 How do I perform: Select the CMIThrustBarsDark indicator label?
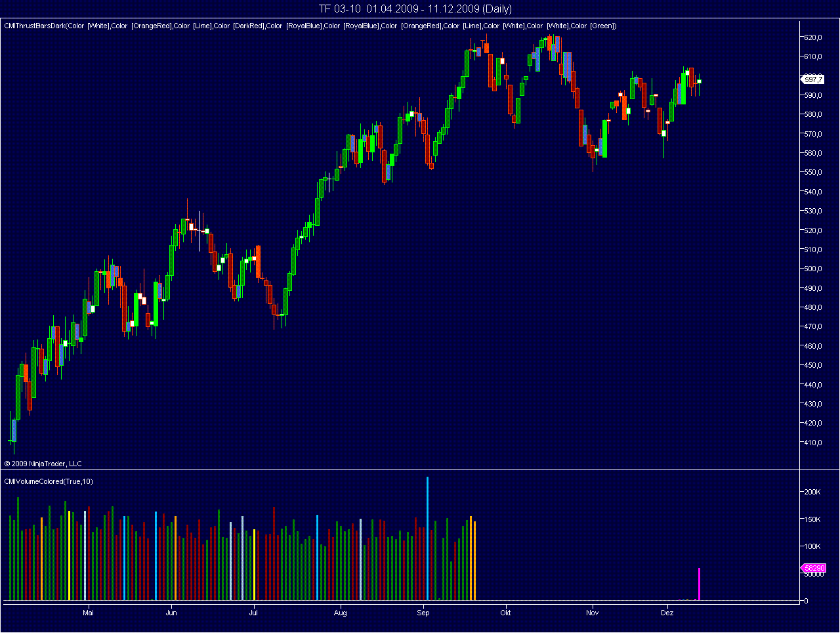pyautogui.click(x=310, y=26)
